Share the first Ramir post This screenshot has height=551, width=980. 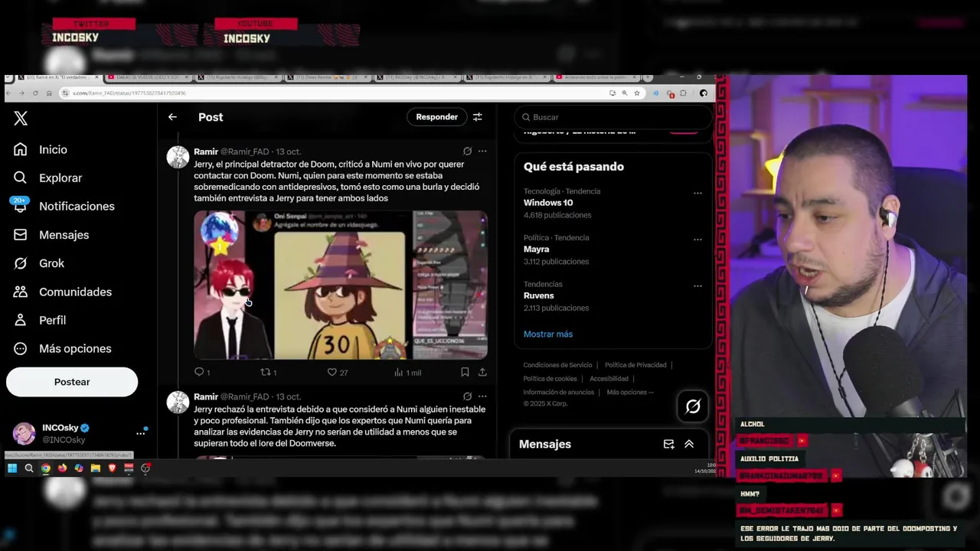482,372
